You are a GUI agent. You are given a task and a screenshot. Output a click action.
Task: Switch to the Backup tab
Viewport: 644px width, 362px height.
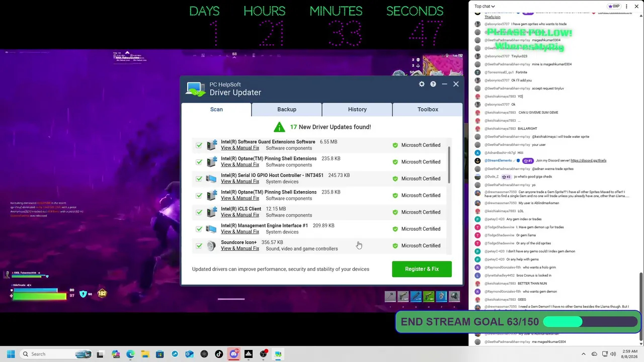(x=287, y=109)
